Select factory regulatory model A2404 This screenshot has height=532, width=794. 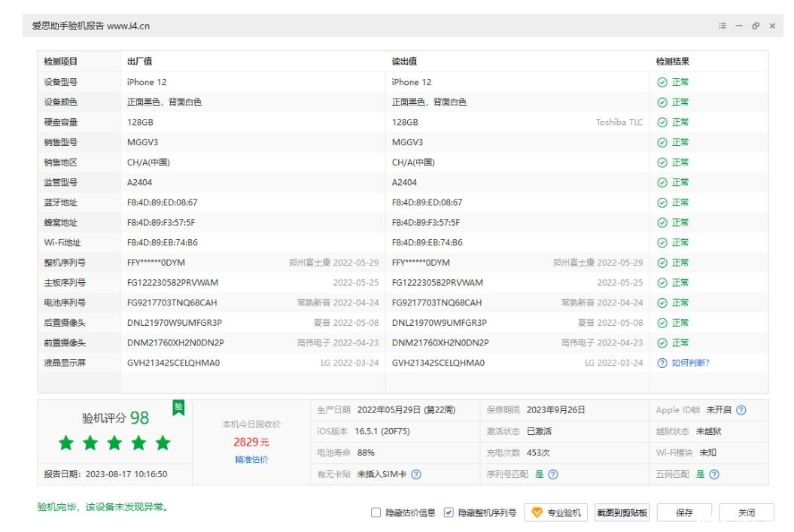point(139,183)
